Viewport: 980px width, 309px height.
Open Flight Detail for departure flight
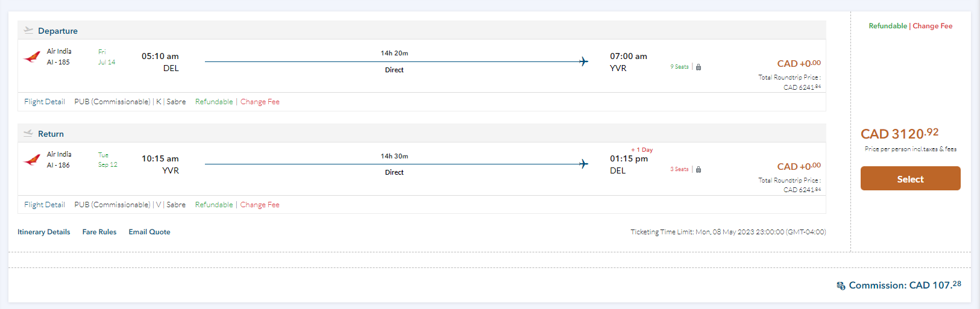coord(45,102)
